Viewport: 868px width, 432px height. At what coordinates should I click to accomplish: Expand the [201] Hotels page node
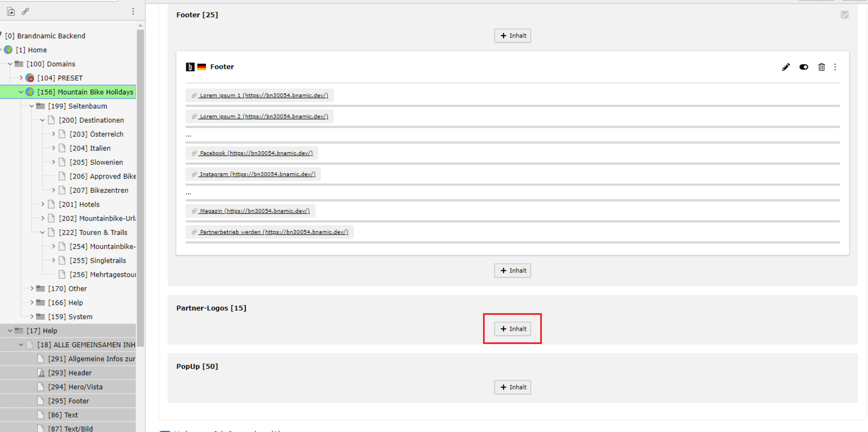(42, 204)
